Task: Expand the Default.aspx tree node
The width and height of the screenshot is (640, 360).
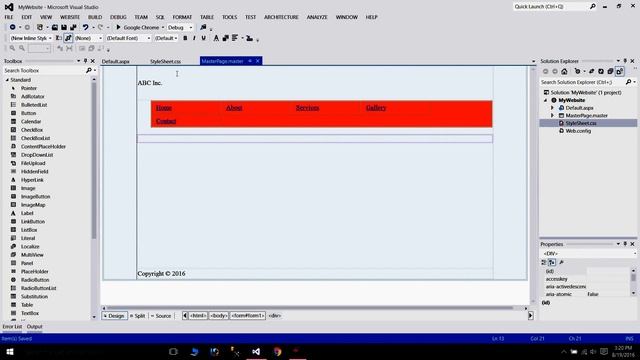Action: click(x=553, y=108)
